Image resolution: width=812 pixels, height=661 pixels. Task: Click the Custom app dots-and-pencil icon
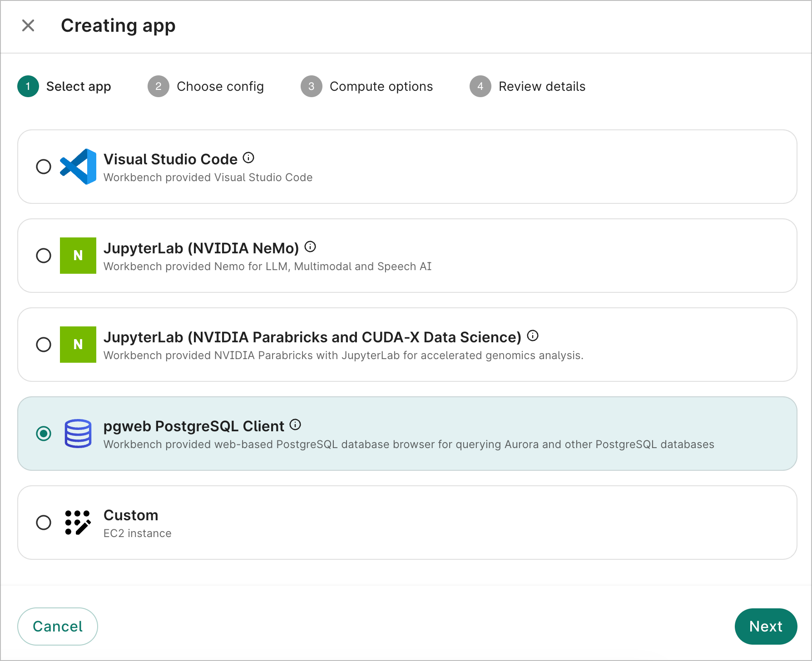tap(78, 523)
